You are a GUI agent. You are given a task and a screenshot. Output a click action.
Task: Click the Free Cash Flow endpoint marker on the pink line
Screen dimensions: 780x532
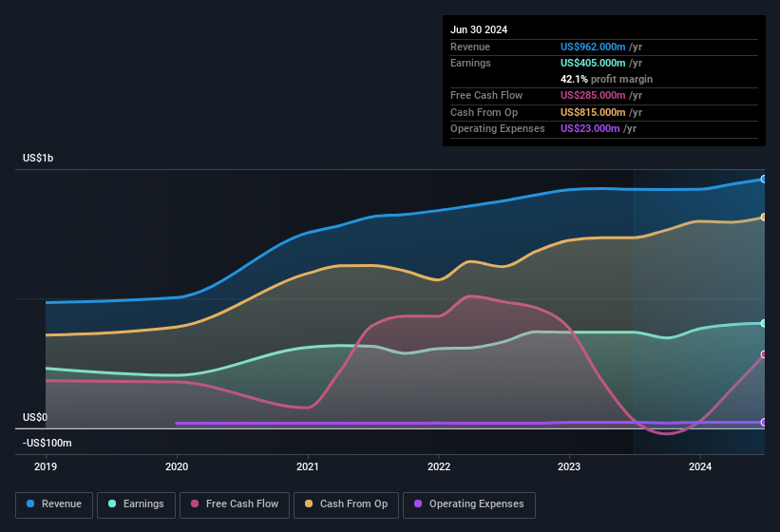[x=764, y=354]
